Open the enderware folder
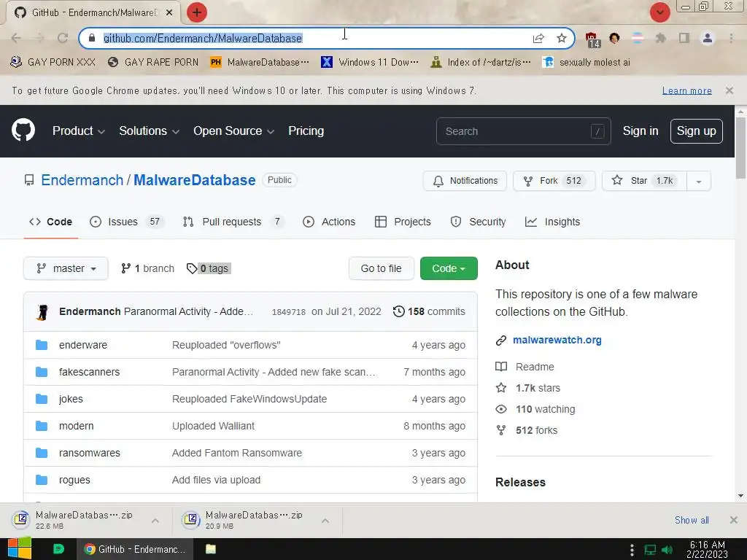 point(83,345)
